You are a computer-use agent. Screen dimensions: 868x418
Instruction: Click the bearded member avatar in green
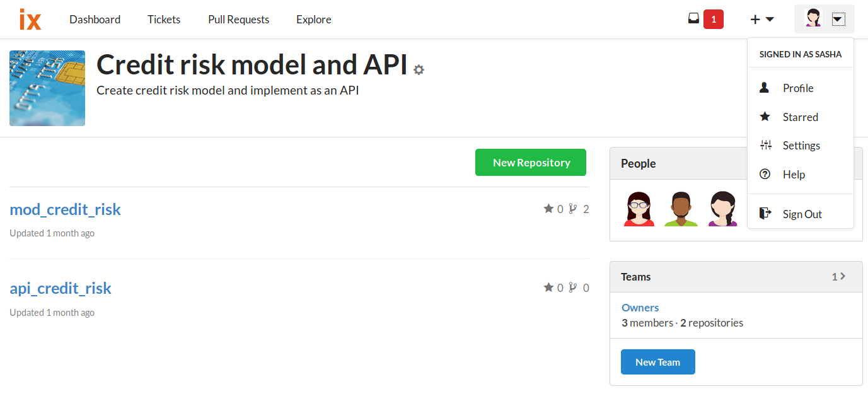tap(681, 209)
